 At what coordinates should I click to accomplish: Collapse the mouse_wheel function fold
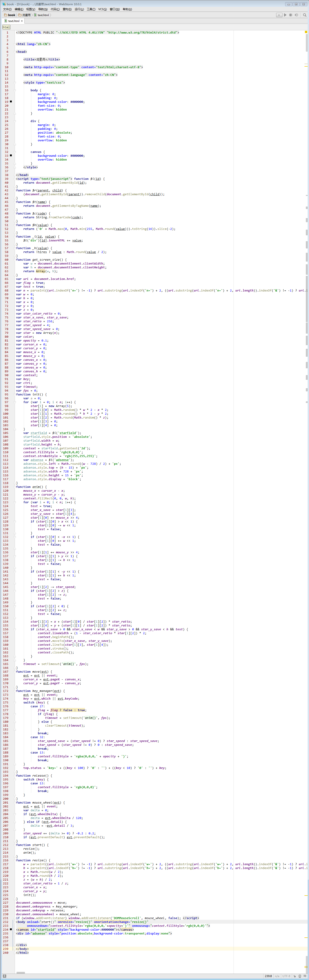coord(15,803)
